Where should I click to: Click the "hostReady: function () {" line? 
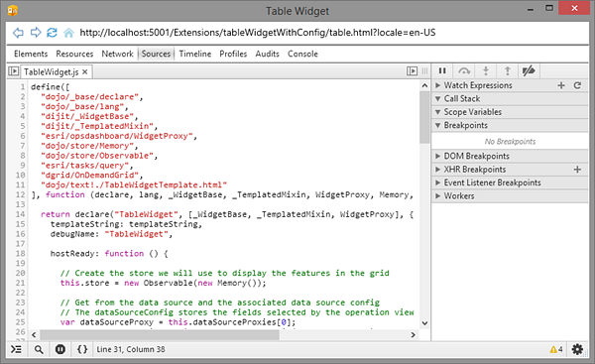[x=109, y=254]
